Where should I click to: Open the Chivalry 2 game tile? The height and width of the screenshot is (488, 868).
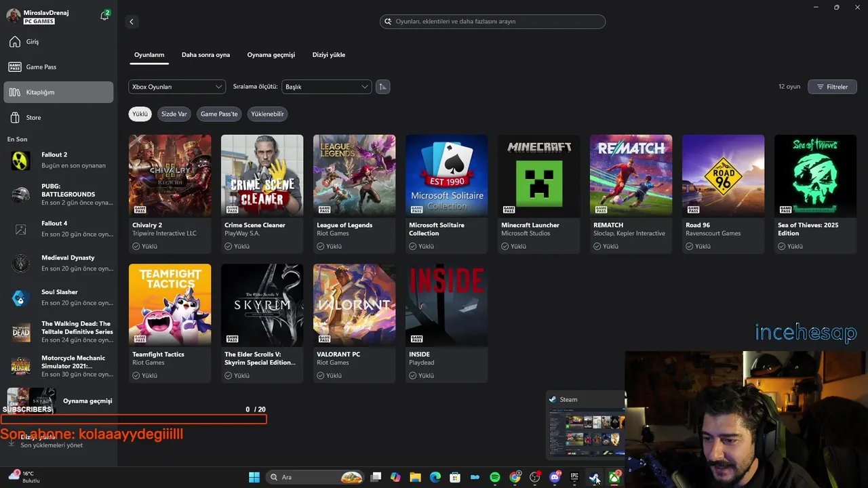170,194
